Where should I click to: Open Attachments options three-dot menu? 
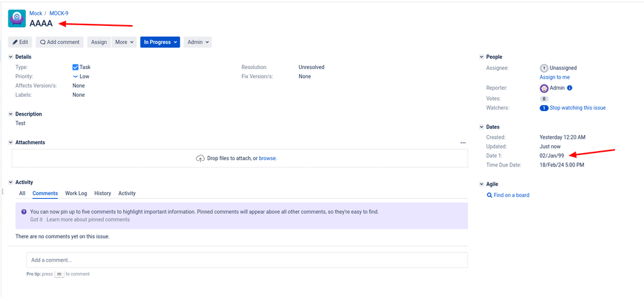(463, 143)
